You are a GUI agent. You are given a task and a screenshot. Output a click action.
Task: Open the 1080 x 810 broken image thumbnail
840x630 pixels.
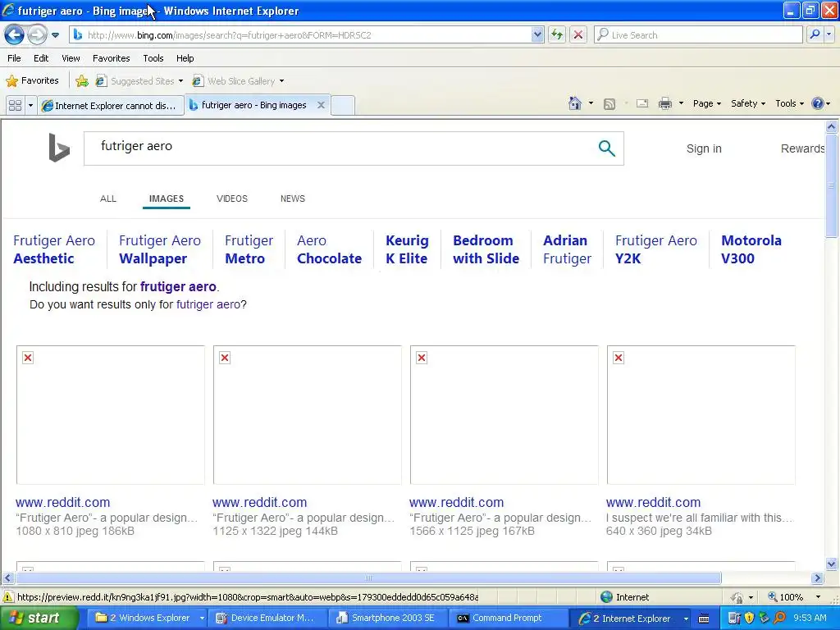[111, 414]
